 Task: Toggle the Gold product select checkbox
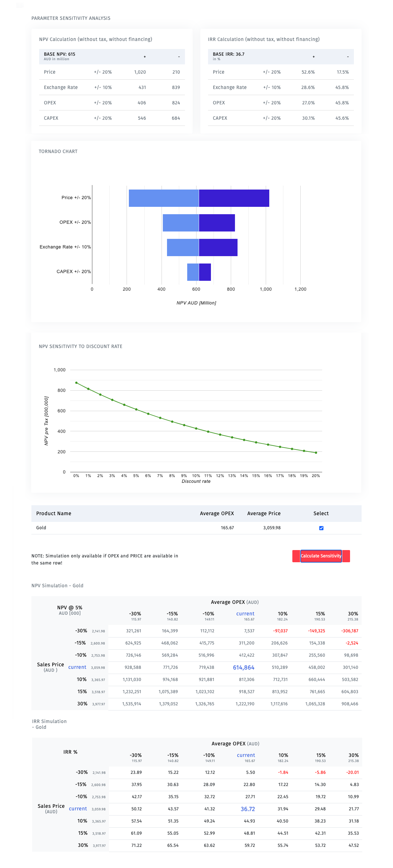[x=321, y=528]
